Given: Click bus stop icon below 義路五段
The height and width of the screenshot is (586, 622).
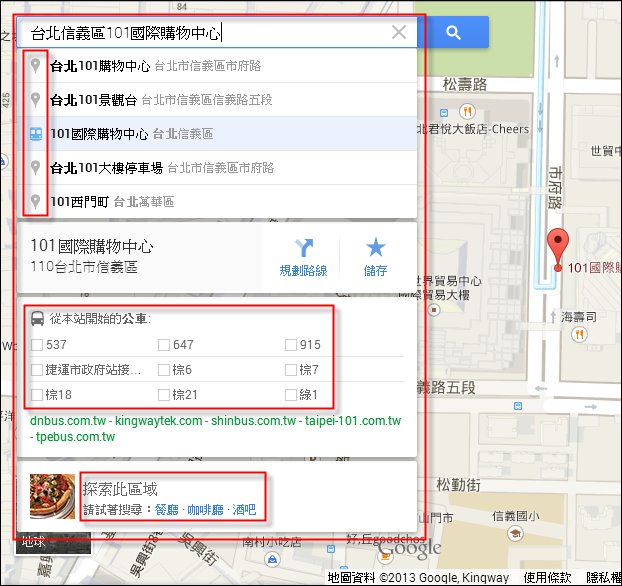Looking at the screenshot, I should [518, 406].
